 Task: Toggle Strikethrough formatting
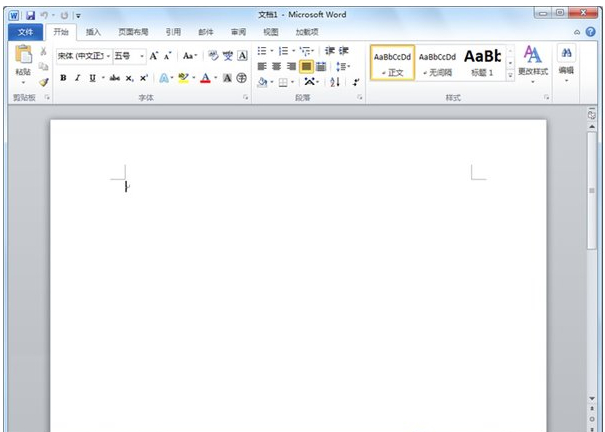coord(115,78)
